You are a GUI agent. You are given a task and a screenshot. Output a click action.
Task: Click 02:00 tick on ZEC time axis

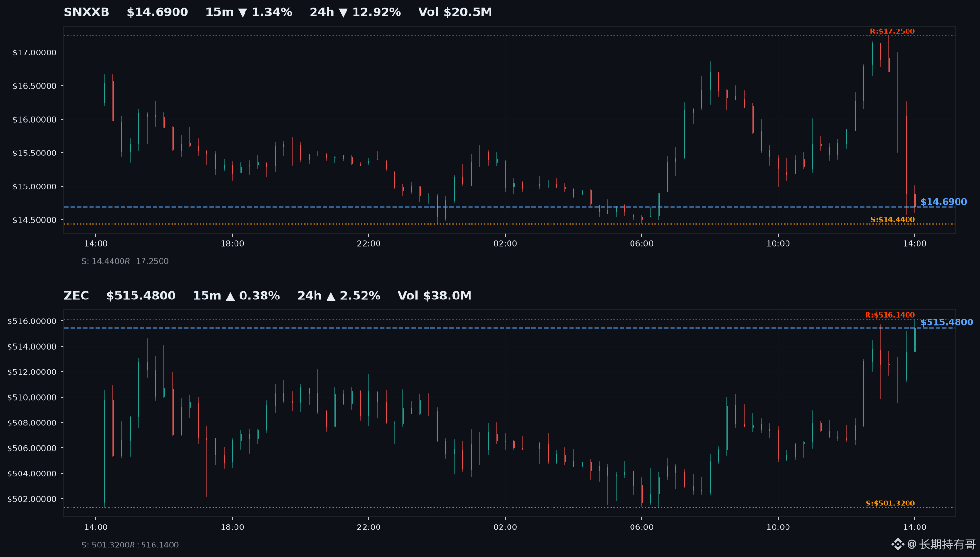point(505,527)
